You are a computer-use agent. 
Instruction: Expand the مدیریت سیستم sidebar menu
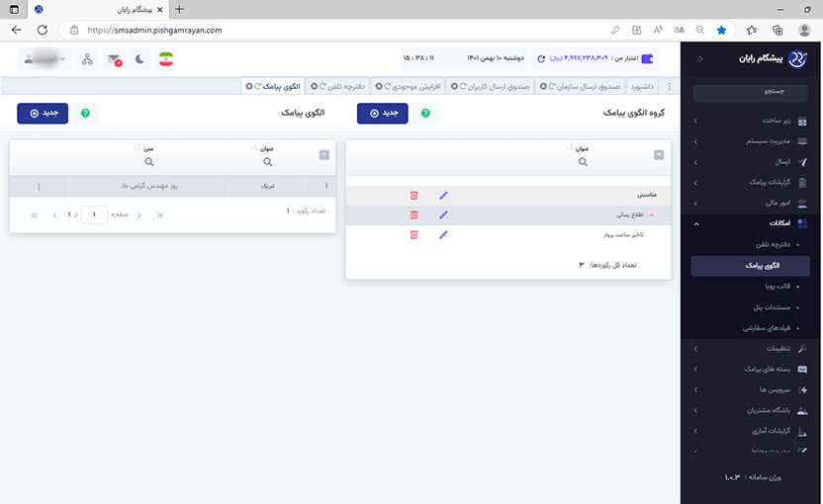(751, 141)
